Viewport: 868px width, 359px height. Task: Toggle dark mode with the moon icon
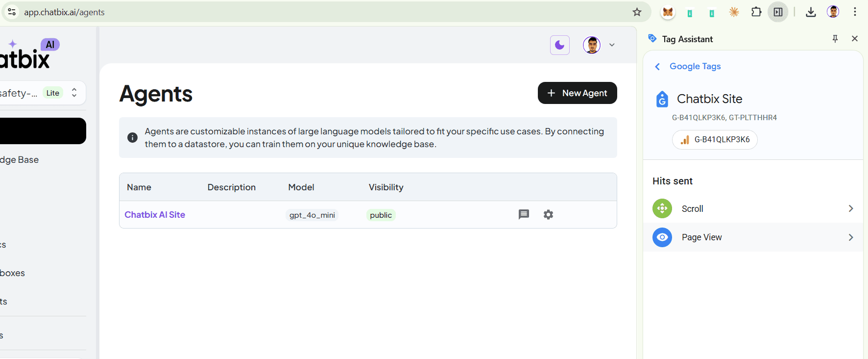[559, 45]
